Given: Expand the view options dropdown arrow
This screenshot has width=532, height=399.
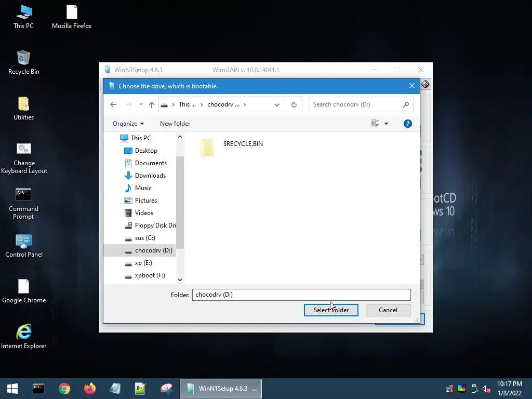Looking at the screenshot, I should tap(386, 124).
